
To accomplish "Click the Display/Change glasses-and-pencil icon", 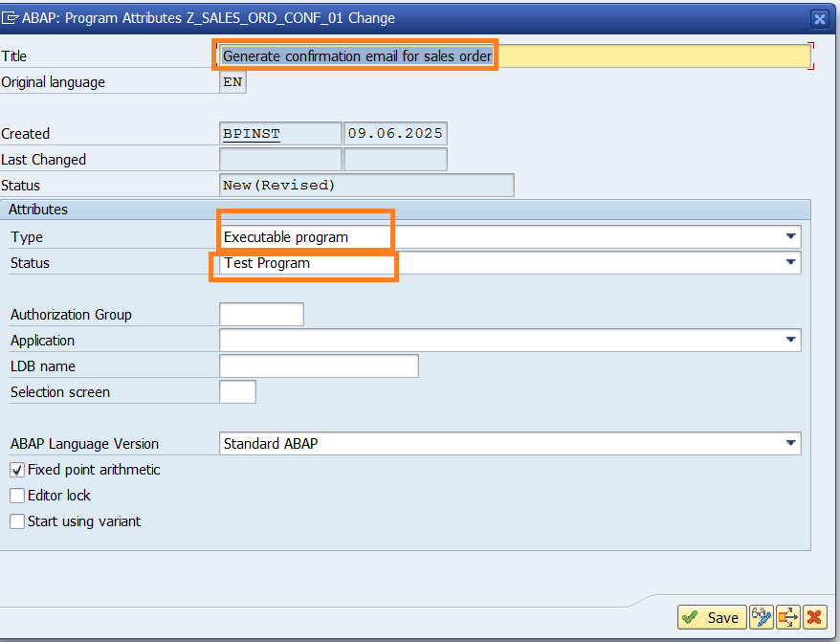I will (762, 617).
